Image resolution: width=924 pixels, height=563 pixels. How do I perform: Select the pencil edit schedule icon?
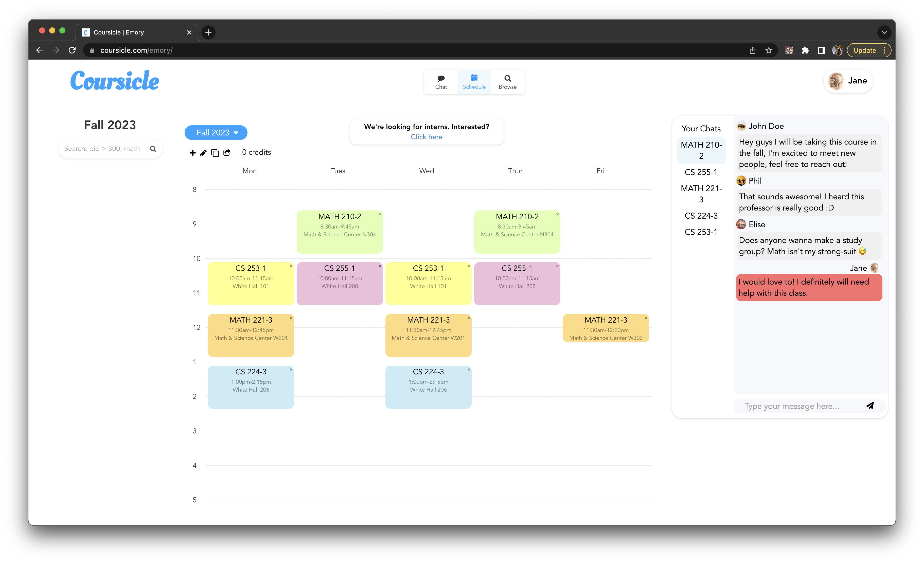pyautogui.click(x=204, y=153)
